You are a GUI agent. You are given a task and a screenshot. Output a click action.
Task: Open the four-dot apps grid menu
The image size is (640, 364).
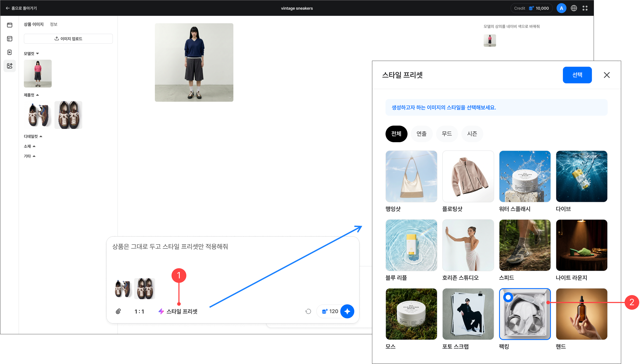[x=585, y=8]
